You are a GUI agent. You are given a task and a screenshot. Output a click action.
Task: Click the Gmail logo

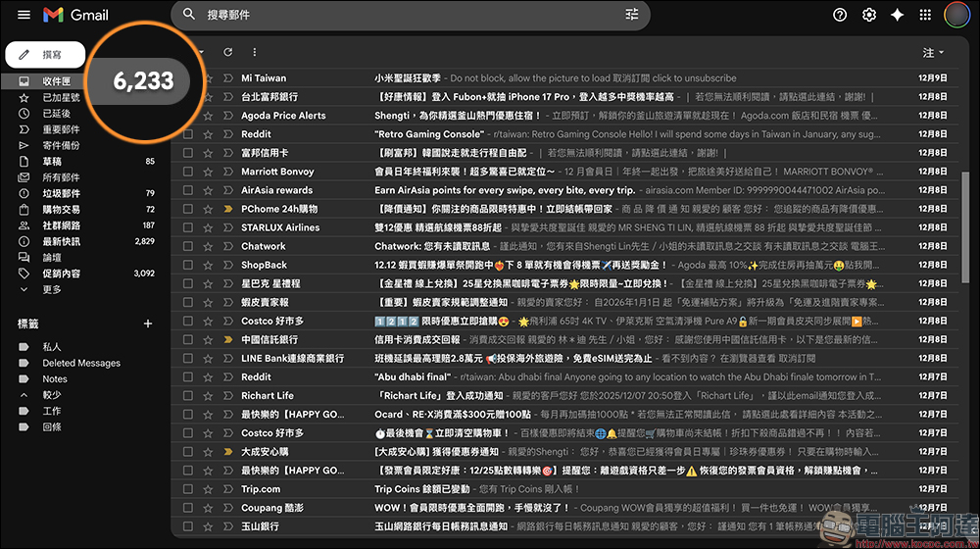click(75, 15)
